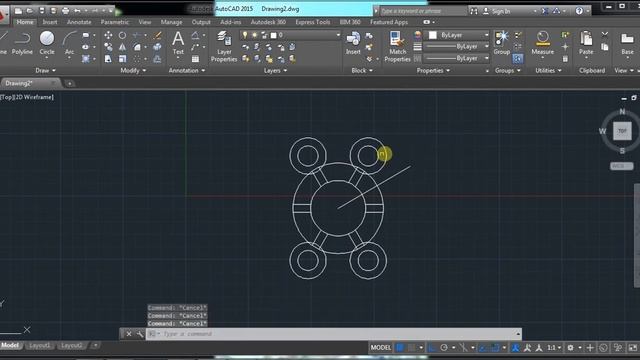640x360 pixels.
Task: Cancel using command line X button
Action: pyautogui.click(x=129, y=334)
